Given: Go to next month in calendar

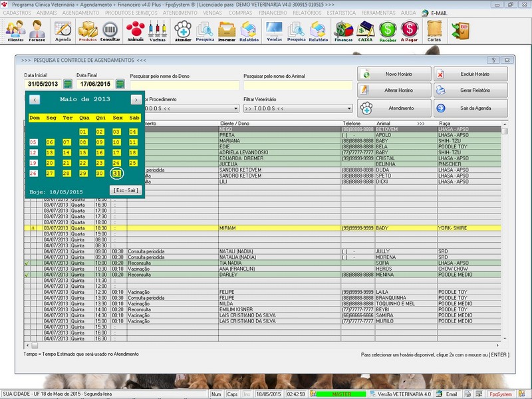Looking at the screenshot, I should click(136, 99).
